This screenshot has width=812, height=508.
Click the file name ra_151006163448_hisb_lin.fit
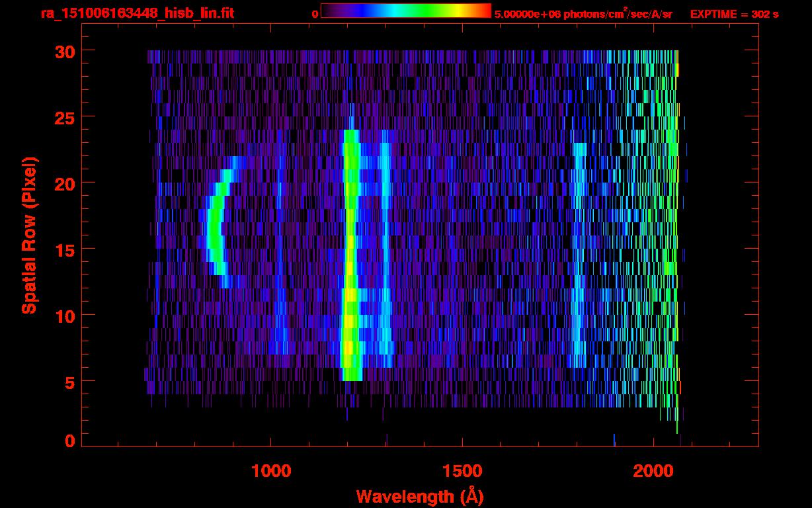(x=137, y=13)
